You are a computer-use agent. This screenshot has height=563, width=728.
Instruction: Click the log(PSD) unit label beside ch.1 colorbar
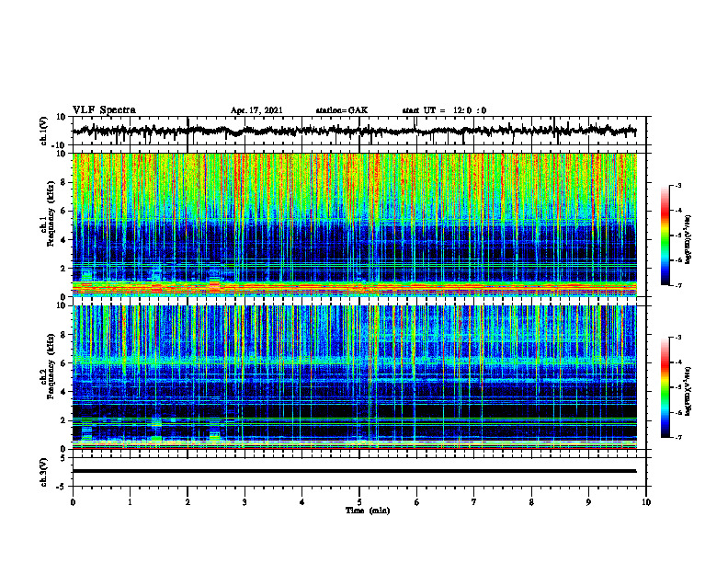pos(688,239)
